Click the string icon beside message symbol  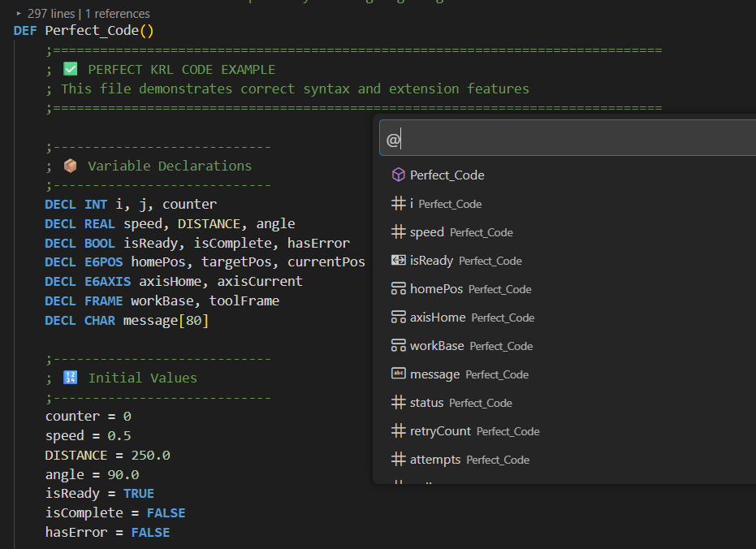click(398, 373)
